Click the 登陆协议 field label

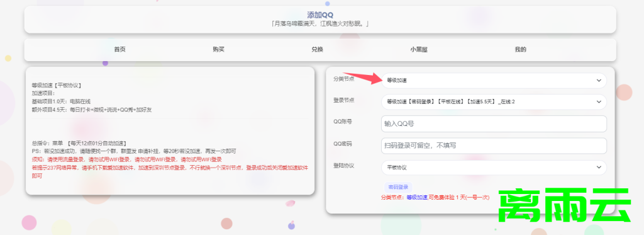click(x=344, y=166)
